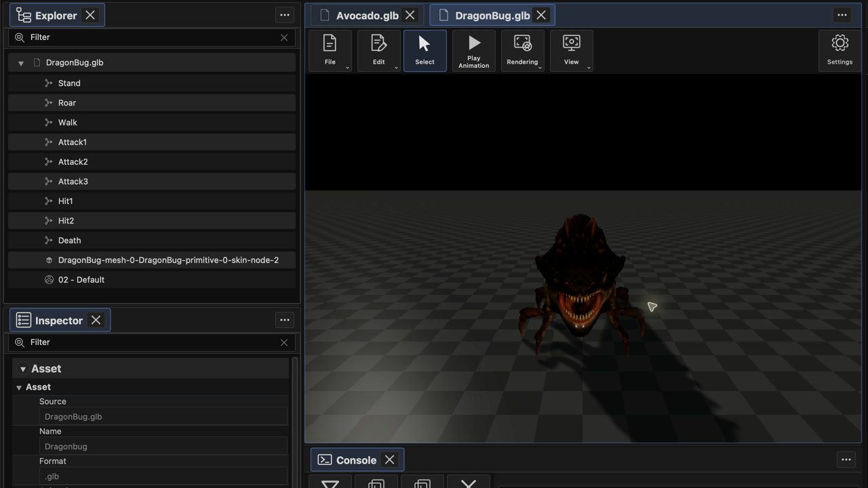The height and width of the screenshot is (488, 868).
Task: Open the View toolbar menu
Action: [x=572, y=51]
